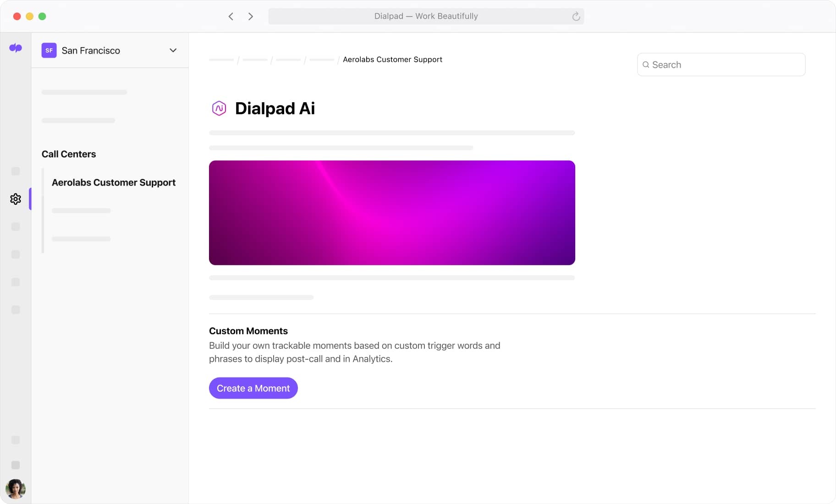Click the page reload icon in address bar
This screenshot has width=836, height=504.
[576, 16]
